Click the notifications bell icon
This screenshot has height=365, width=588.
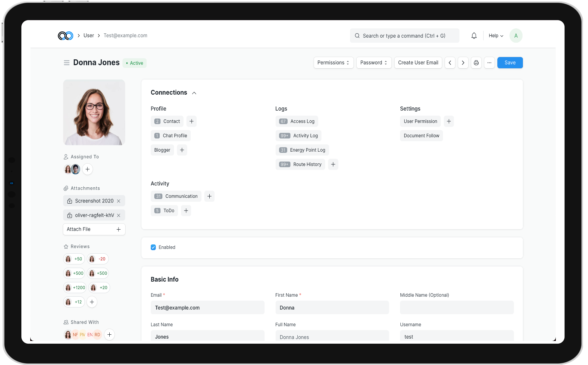[474, 36]
